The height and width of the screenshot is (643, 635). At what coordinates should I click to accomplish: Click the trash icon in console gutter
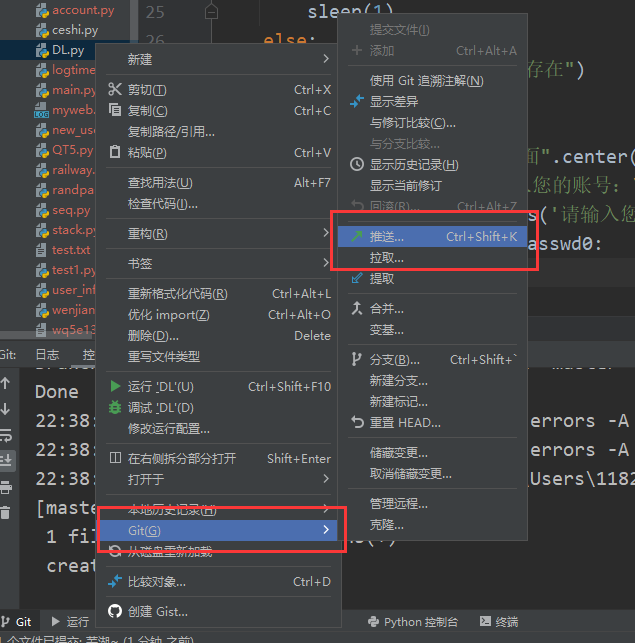(5, 513)
